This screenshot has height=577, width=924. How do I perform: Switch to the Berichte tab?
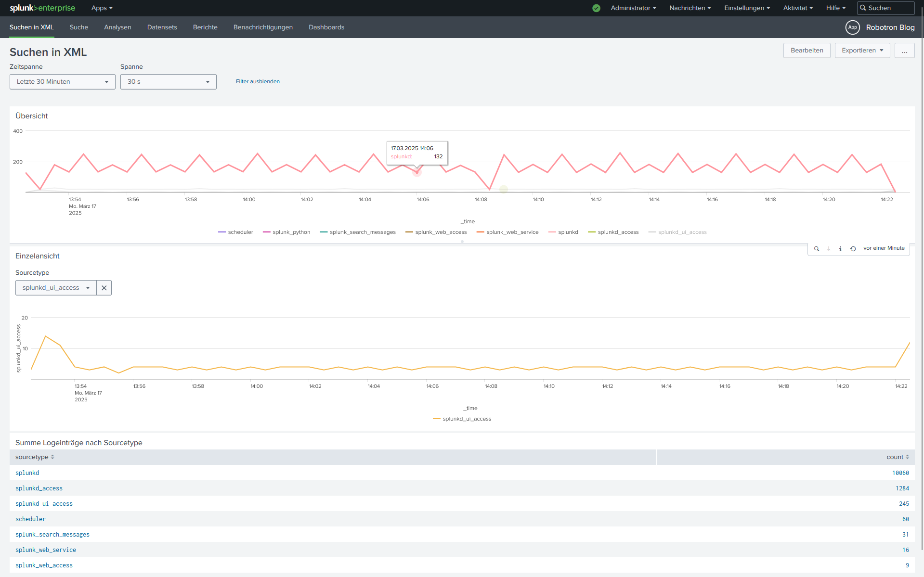205,27
